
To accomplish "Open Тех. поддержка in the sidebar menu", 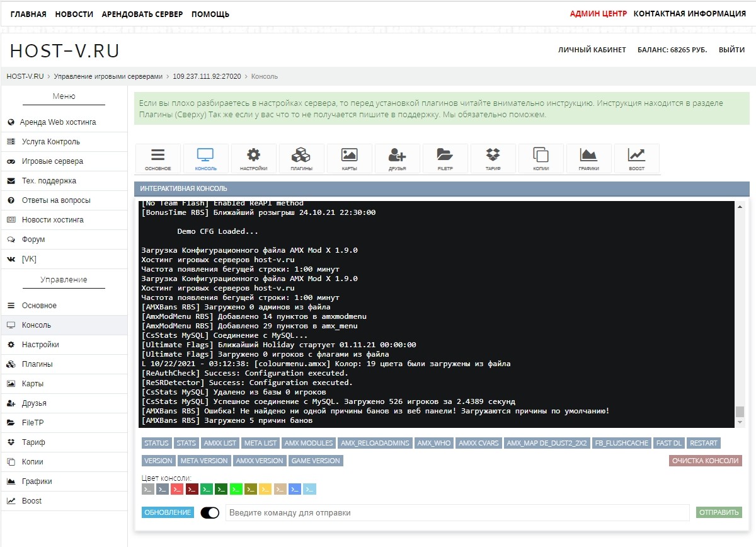I will point(49,181).
